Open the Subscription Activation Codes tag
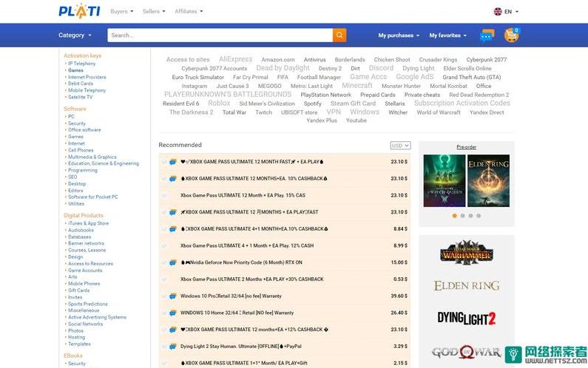The height and width of the screenshot is (368, 588). (x=462, y=103)
